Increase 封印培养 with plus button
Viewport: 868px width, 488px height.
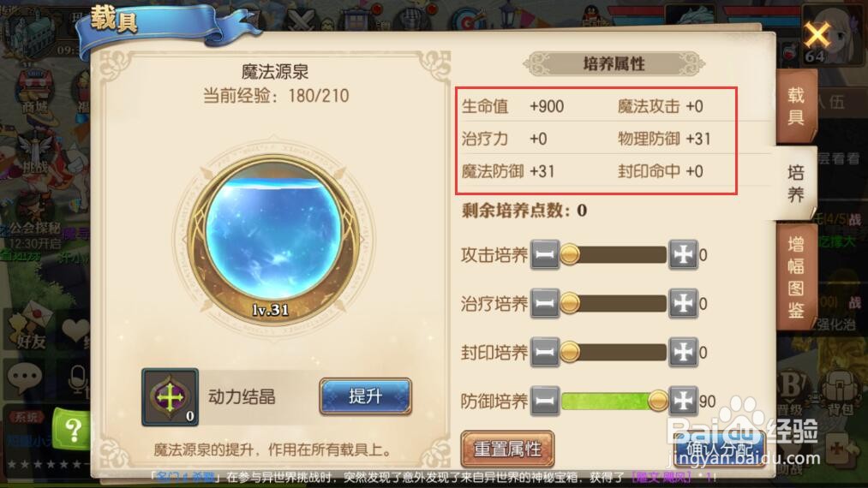[x=683, y=353]
